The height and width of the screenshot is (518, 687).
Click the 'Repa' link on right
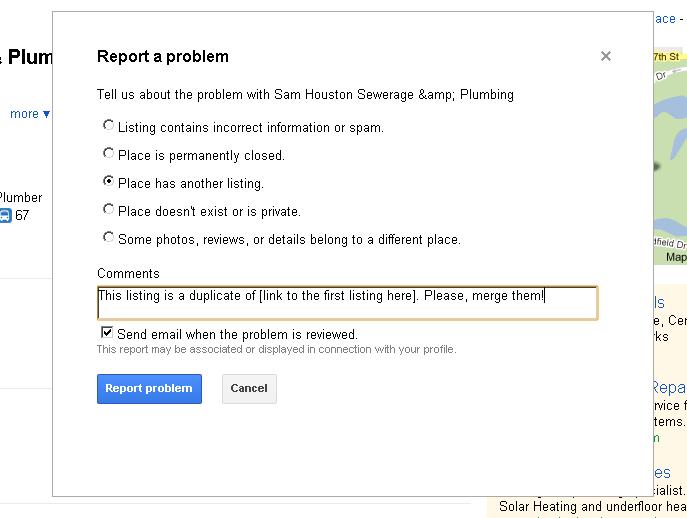[668, 388]
